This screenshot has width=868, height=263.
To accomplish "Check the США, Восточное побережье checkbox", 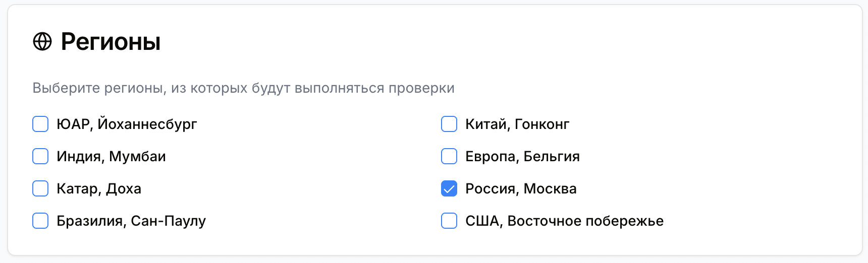I will [x=449, y=221].
